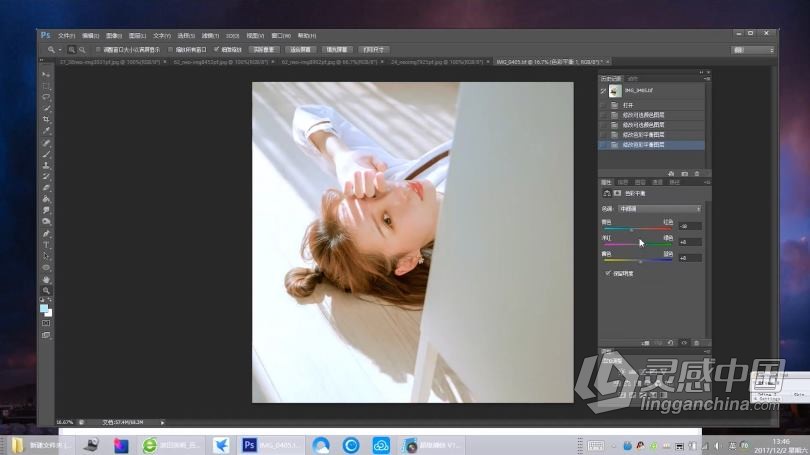The image size is (810, 455).
Task: Set history brush source for 打开 state
Action: click(x=603, y=105)
